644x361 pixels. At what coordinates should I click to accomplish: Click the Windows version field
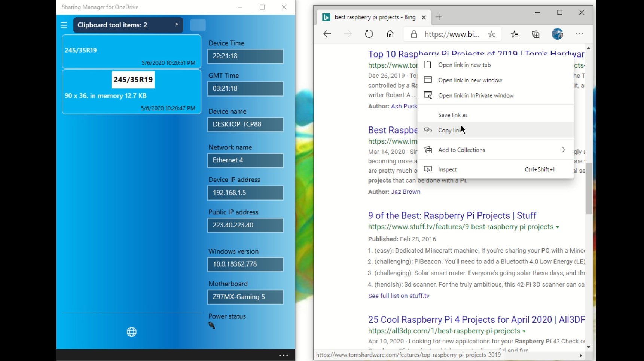(x=245, y=264)
